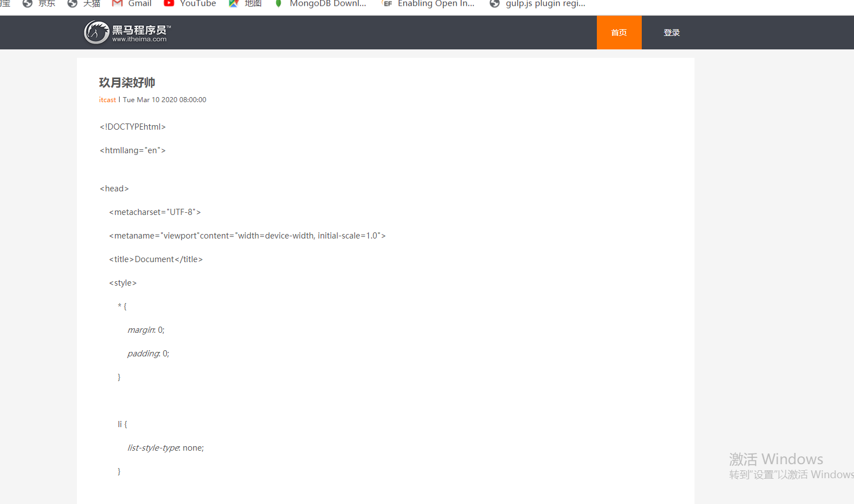Click the 天猫 bookmark
Viewport: 854px width, 504px height.
pos(84,3)
